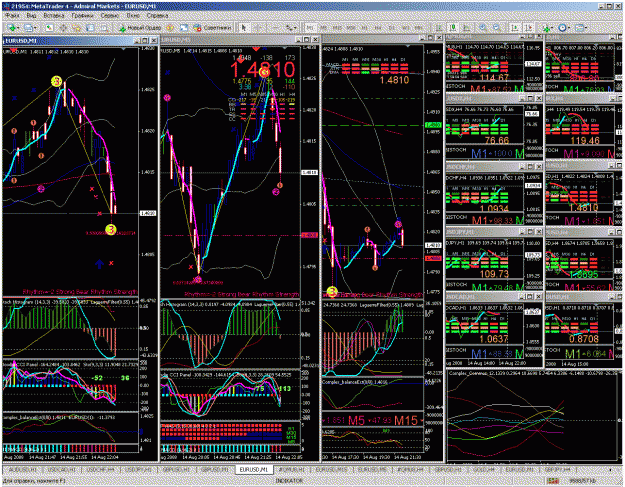Switch chart to line chart mode
The height and width of the screenshot is (487, 625).
466,27
